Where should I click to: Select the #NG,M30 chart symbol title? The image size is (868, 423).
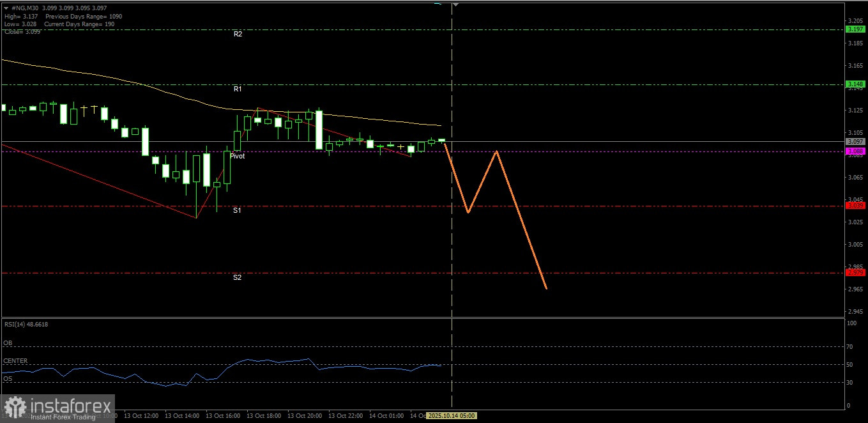(x=26, y=8)
